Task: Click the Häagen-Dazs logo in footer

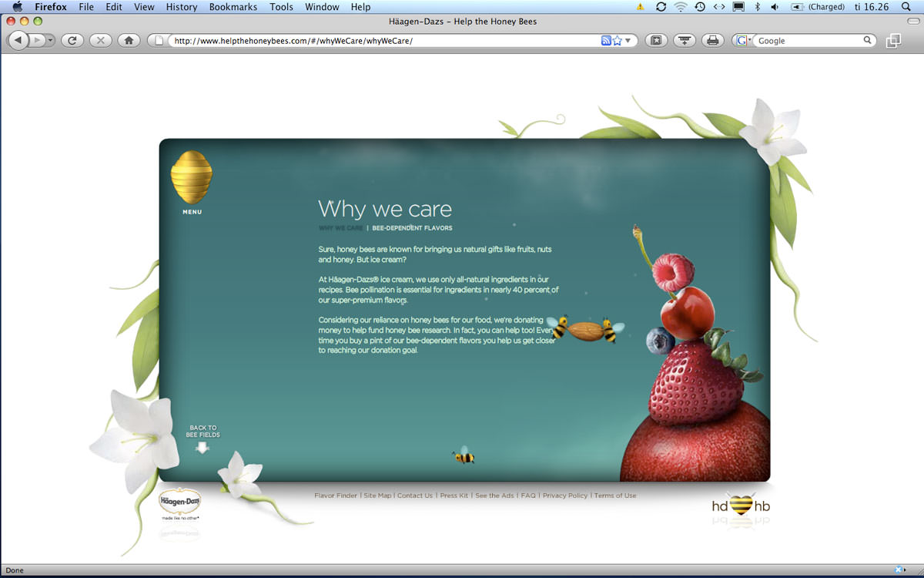Action: 179,504
